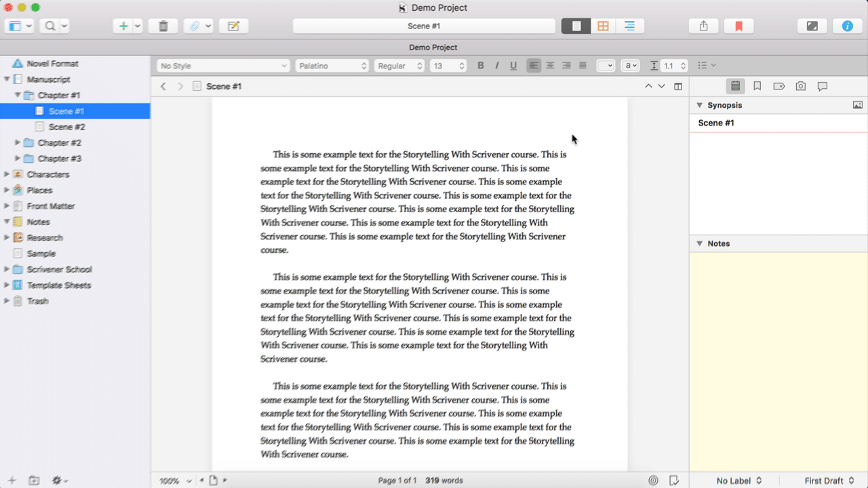Toggle the binder view button in toolbar
The width and height of the screenshot is (868, 488).
(x=15, y=26)
